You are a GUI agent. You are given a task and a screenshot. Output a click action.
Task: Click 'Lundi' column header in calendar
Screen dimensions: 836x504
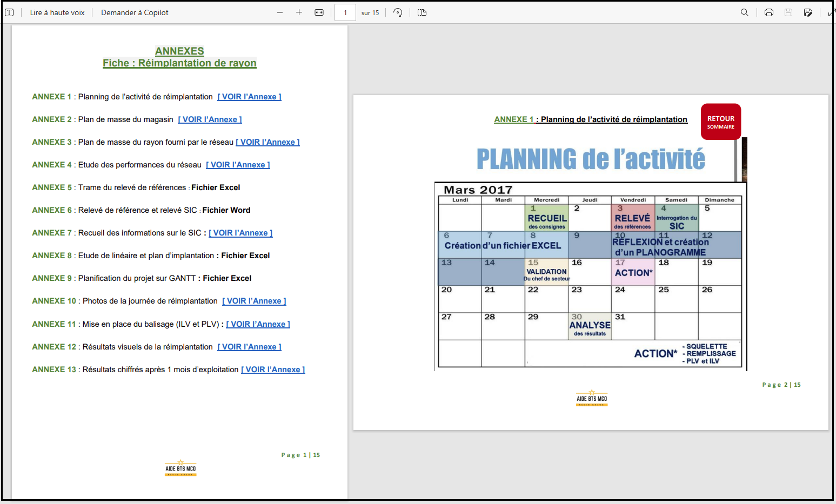pyautogui.click(x=460, y=200)
